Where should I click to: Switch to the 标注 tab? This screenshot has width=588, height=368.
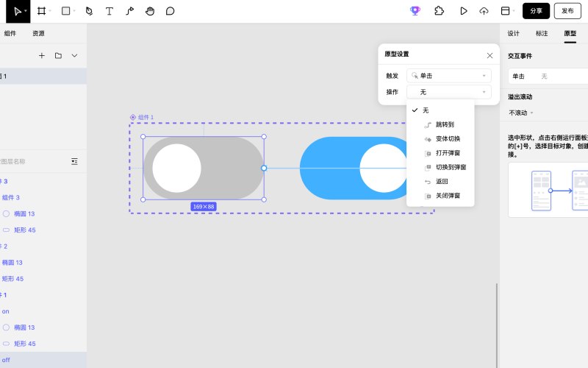tap(542, 33)
